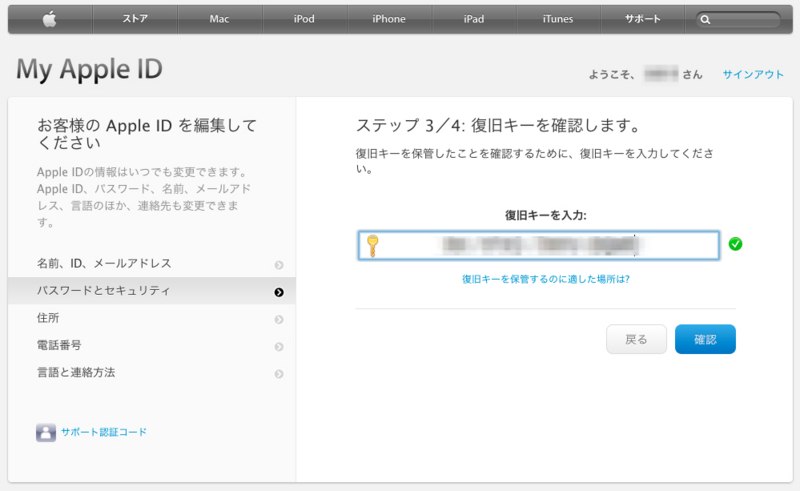Focus the top search field
Image resolution: width=800 pixels, height=491 pixels.
click(x=738, y=20)
